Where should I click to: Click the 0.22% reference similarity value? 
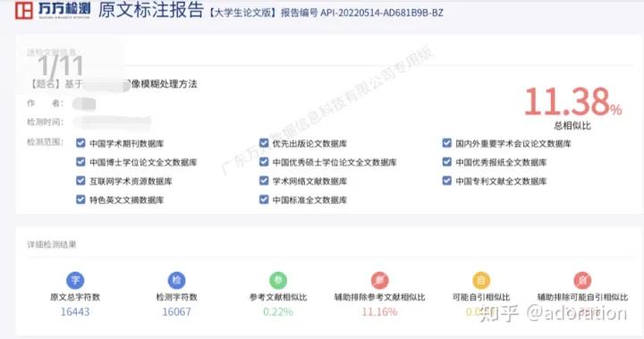[278, 312]
